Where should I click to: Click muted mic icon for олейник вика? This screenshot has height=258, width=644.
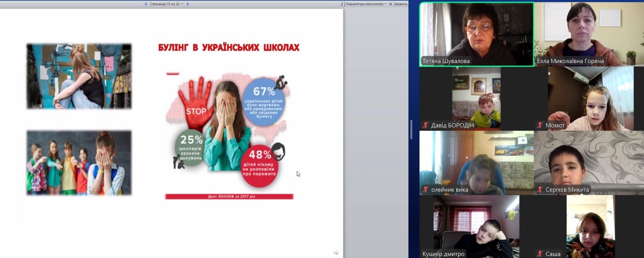(425, 190)
